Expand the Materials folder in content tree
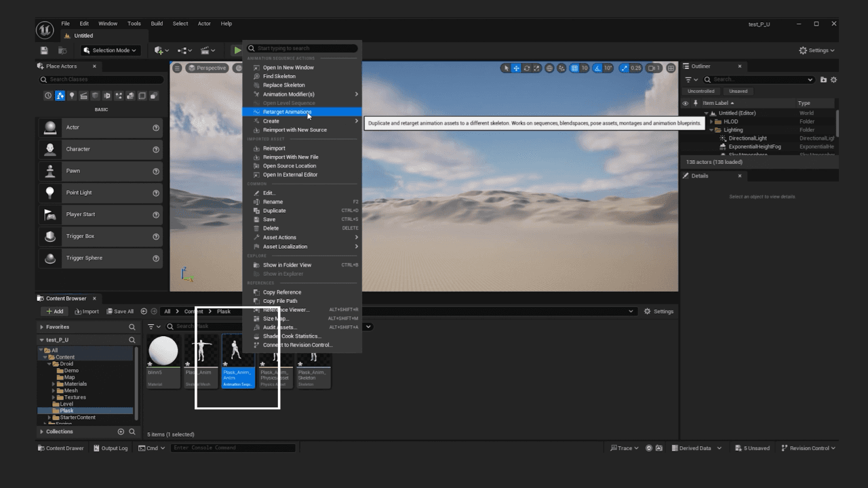The image size is (868, 488). click(x=54, y=384)
